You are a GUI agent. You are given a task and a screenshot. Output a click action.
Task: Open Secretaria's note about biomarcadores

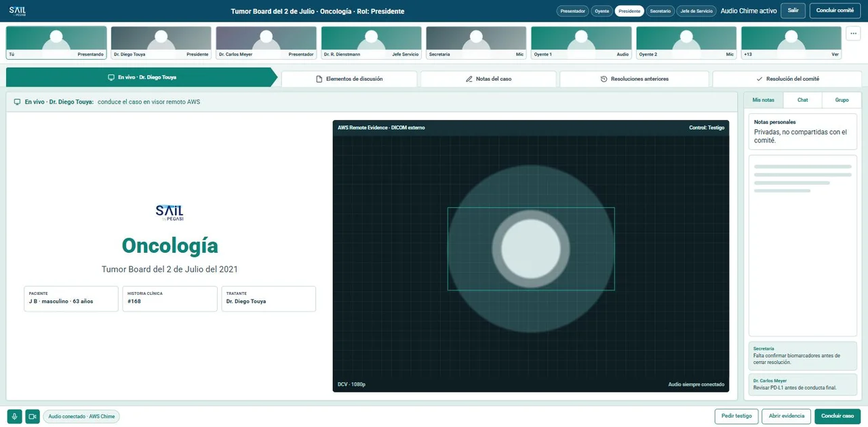(803, 356)
